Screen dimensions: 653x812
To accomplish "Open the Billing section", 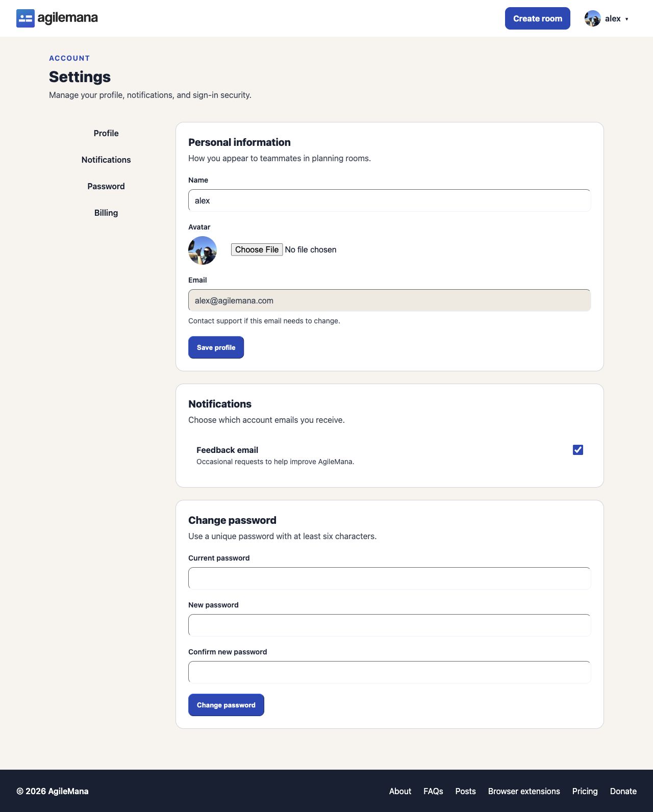I will (106, 213).
